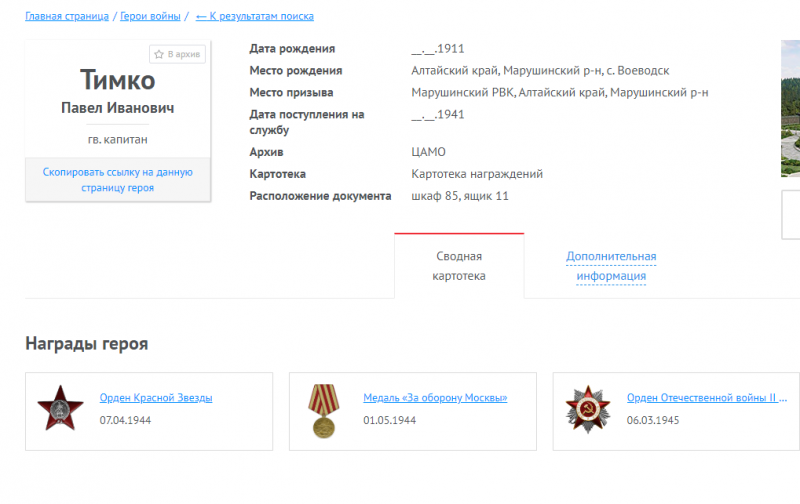Viewport: 800px width, 504px height.
Task: Click the birth date value "__.__.1911"
Action: [438, 48]
